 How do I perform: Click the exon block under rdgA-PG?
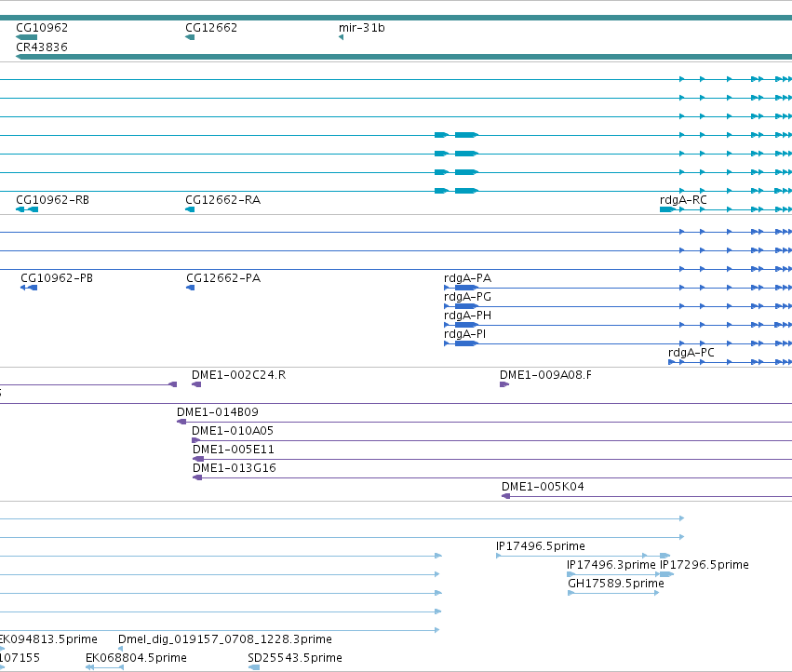[x=466, y=307]
